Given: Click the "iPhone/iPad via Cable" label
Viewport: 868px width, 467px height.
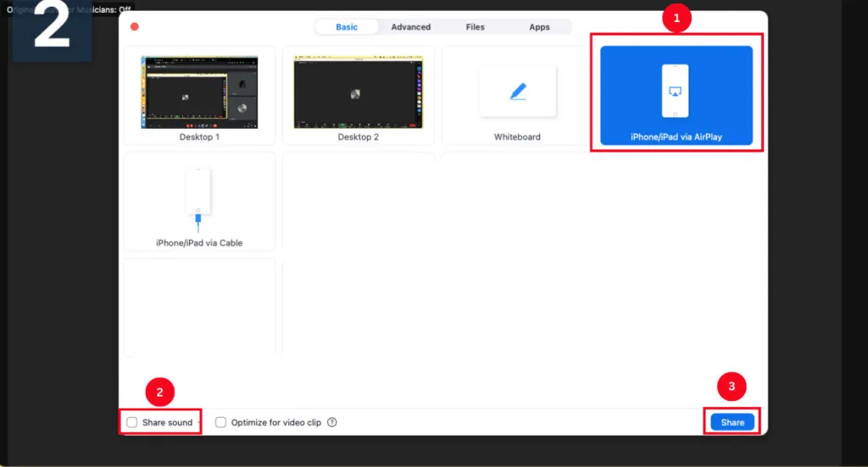Looking at the screenshot, I should [199, 243].
